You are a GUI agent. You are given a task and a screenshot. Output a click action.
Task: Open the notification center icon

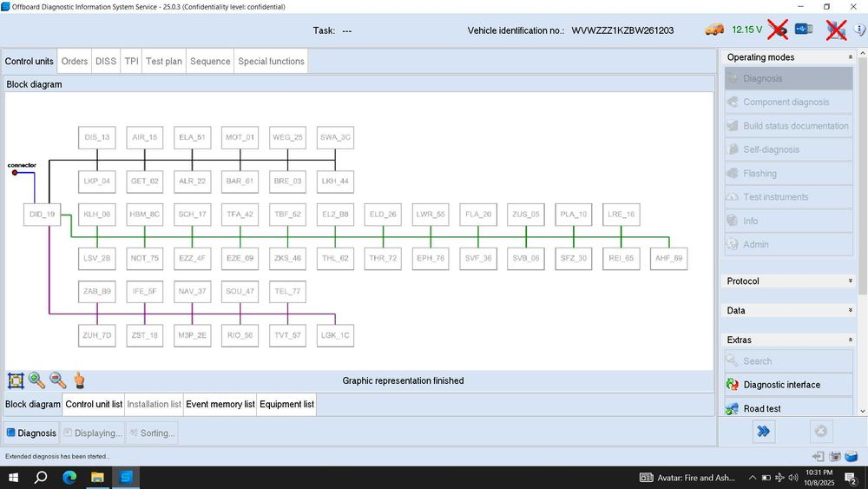point(851,478)
